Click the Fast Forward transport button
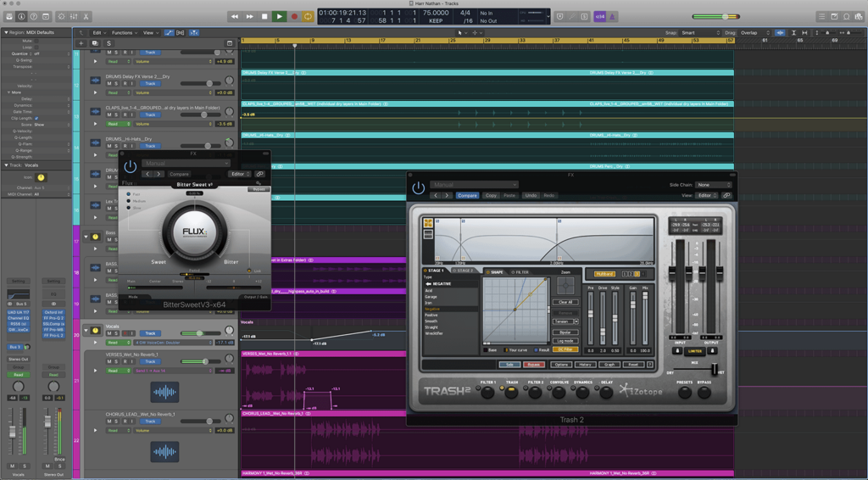 [250, 17]
